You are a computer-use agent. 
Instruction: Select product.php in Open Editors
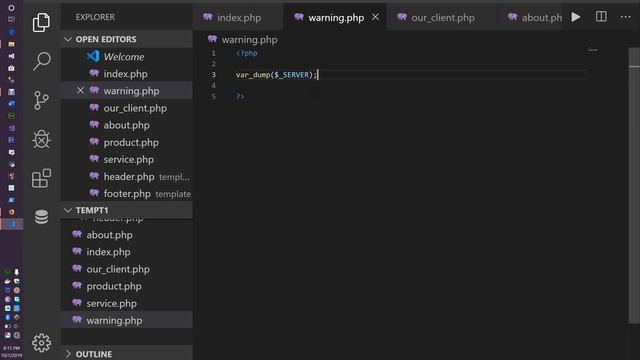(127, 142)
